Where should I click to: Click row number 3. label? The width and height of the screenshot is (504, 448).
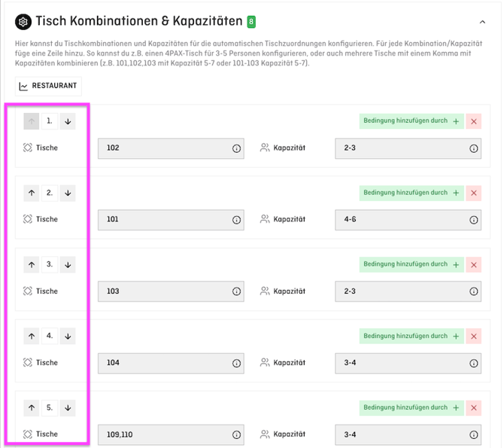50,264
